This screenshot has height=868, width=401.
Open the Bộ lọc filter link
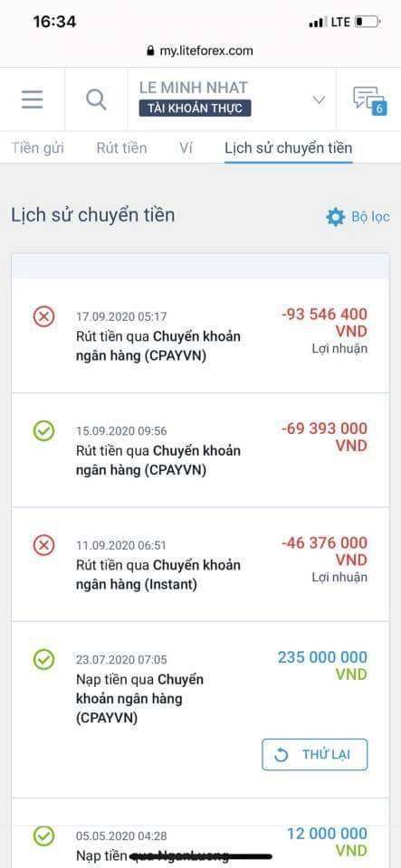[x=370, y=217]
